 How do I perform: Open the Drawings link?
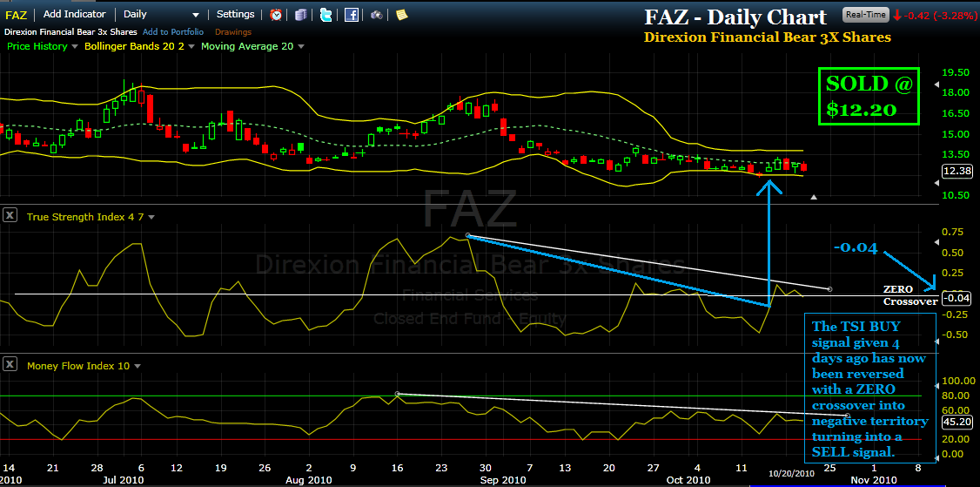[x=233, y=31]
